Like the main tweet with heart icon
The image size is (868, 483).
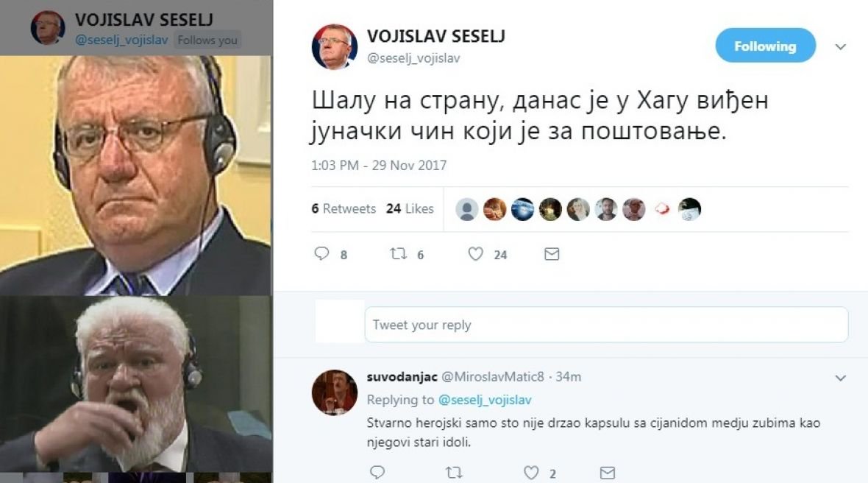pos(475,254)
